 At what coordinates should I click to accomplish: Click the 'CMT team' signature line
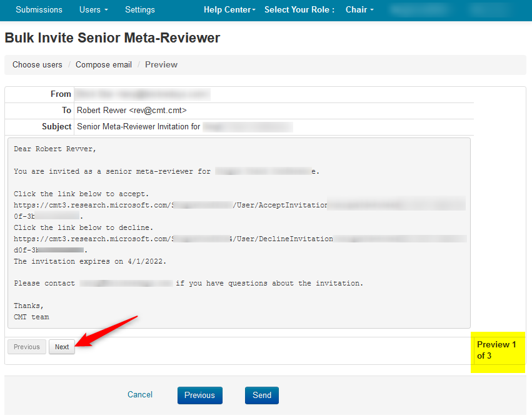point(31,317)
